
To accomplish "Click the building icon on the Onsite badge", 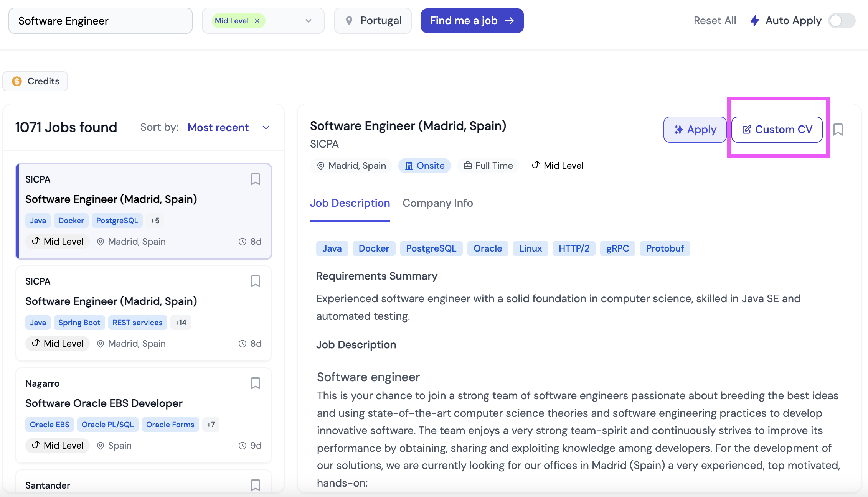I will coord(408,165).
